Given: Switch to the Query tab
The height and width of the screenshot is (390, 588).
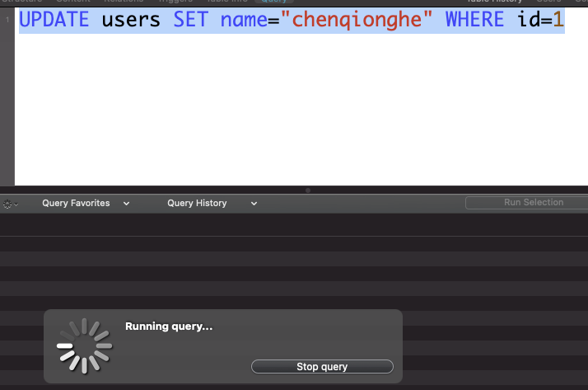Looking at the screenshot, I should [274, 2].
